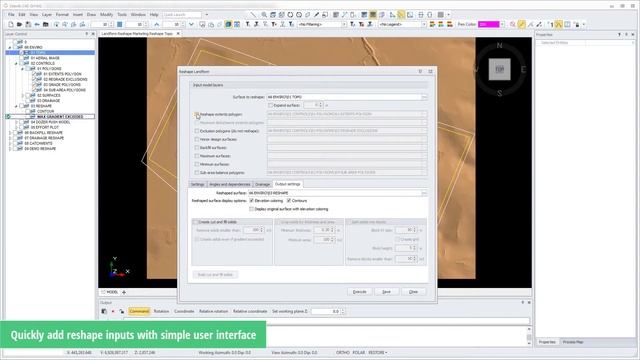Viewport: 640px width, 360px height.
Task: Click the Close button in dialog
Action: [413, 292]
